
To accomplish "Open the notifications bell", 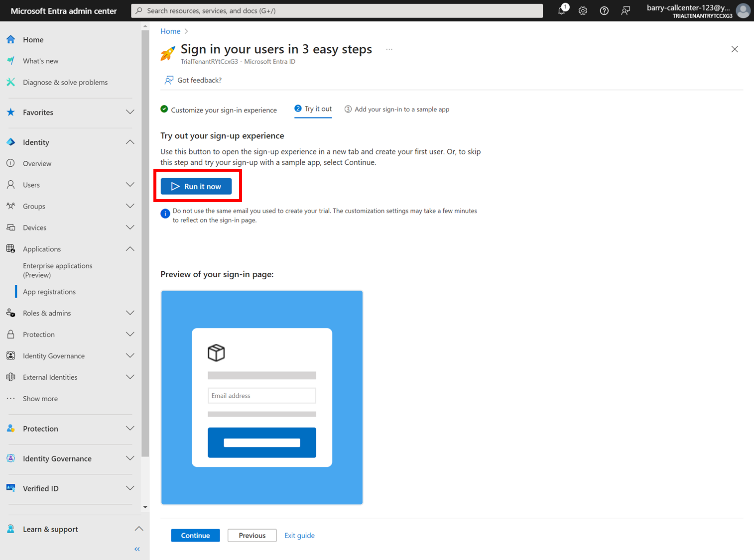I will pos(562,10).
